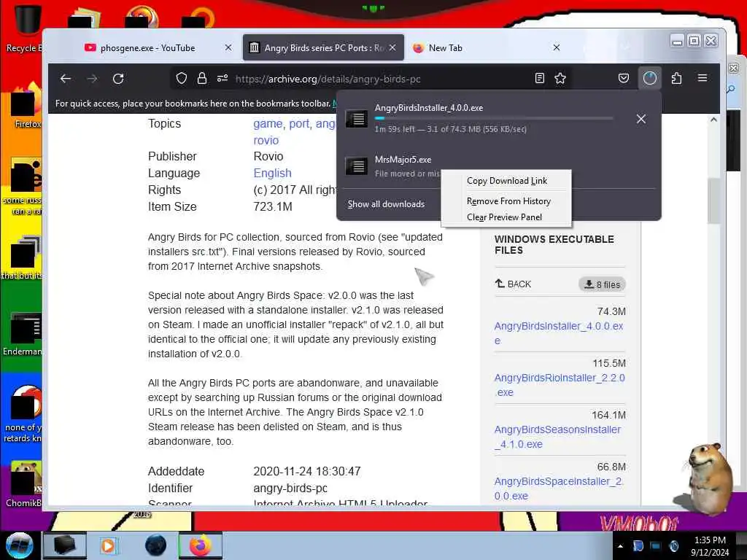
Task: Open the media player taskbar icon
Action: pyautogui.click(x=109, y=545)
